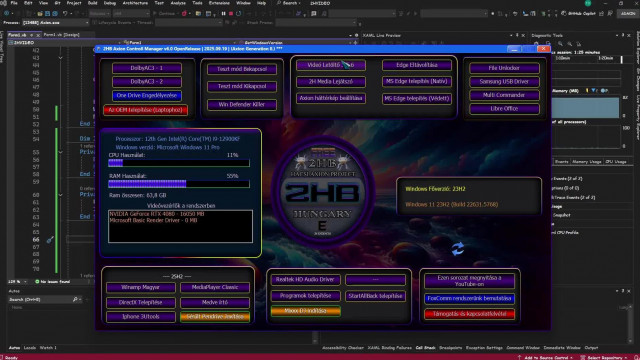The image size is (640, 360).
Task: Pause debugging from Visual Studio toolbar
Action: pyautogui.click(x=223, y=13)
